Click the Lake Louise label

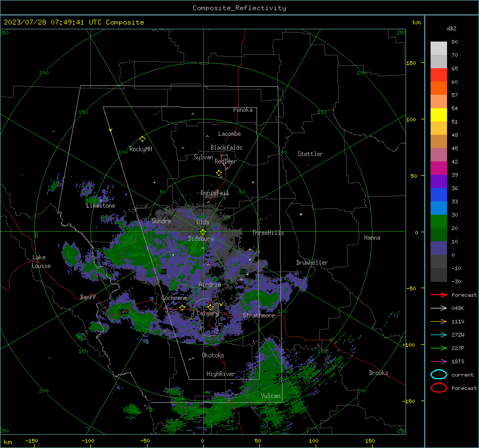click(41, 262)
